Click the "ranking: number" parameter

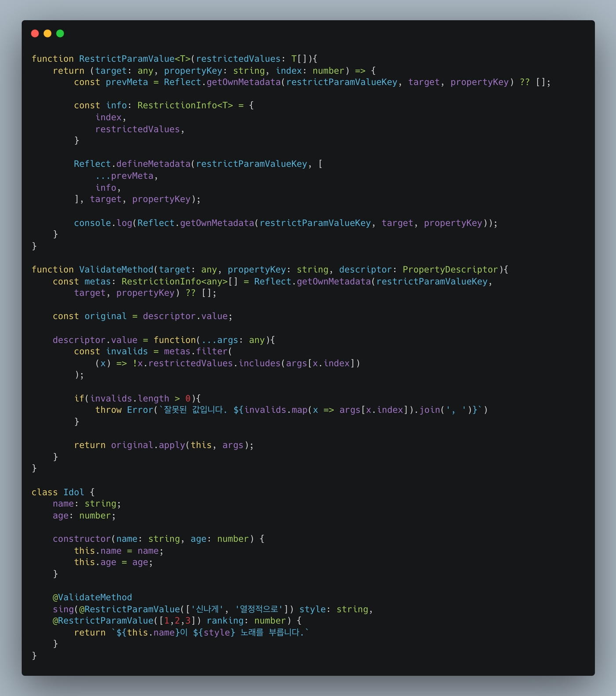(x=246, y=621)
